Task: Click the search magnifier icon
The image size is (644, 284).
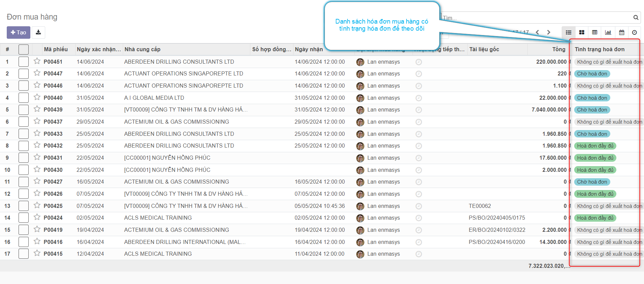Action: coord(636,18)
